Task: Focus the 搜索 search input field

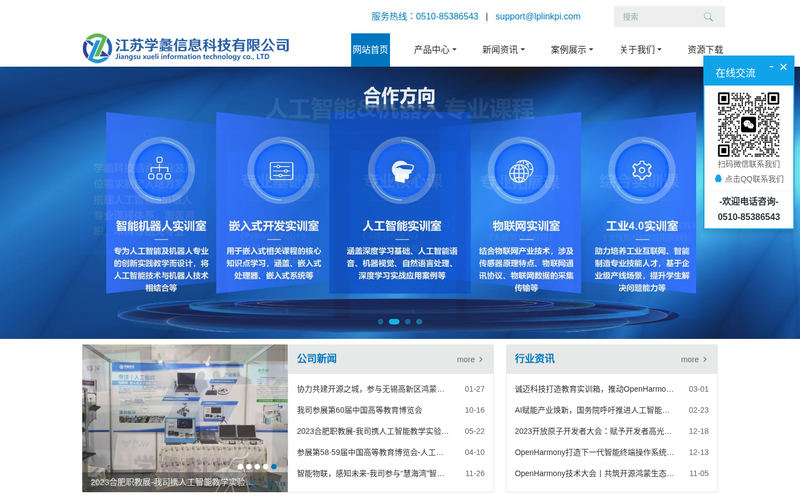Action: pos(658,17)
